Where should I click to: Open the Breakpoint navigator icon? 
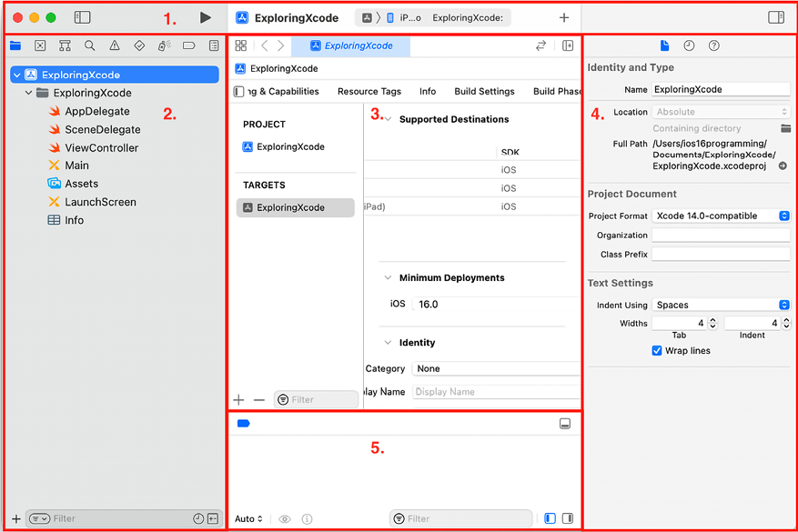tap(189, 45)
